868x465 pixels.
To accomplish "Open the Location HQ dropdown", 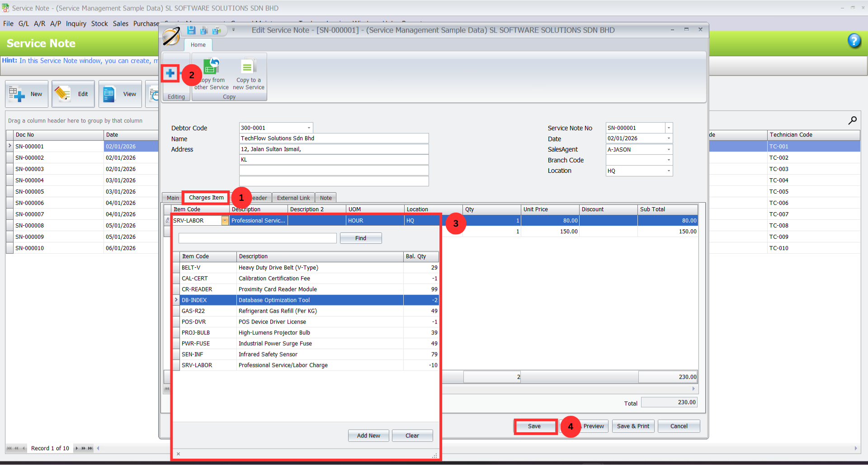I will point(669,171).
